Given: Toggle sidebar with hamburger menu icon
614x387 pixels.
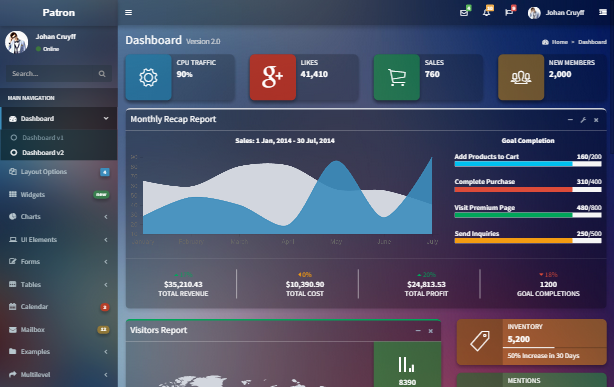Looking at the screenshot, I should pyautogui.click(x=128, y=13).
